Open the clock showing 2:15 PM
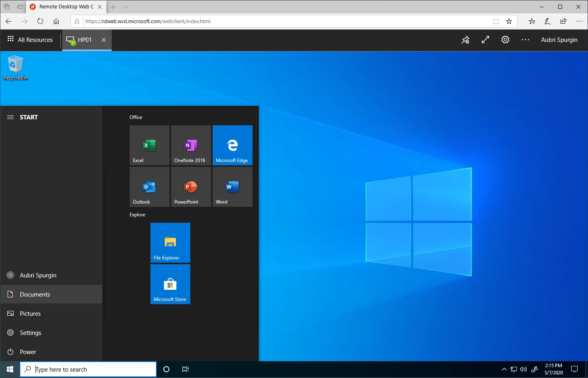Screen dimensions: 588x378 pyautogui.click(x=554, y=369)
